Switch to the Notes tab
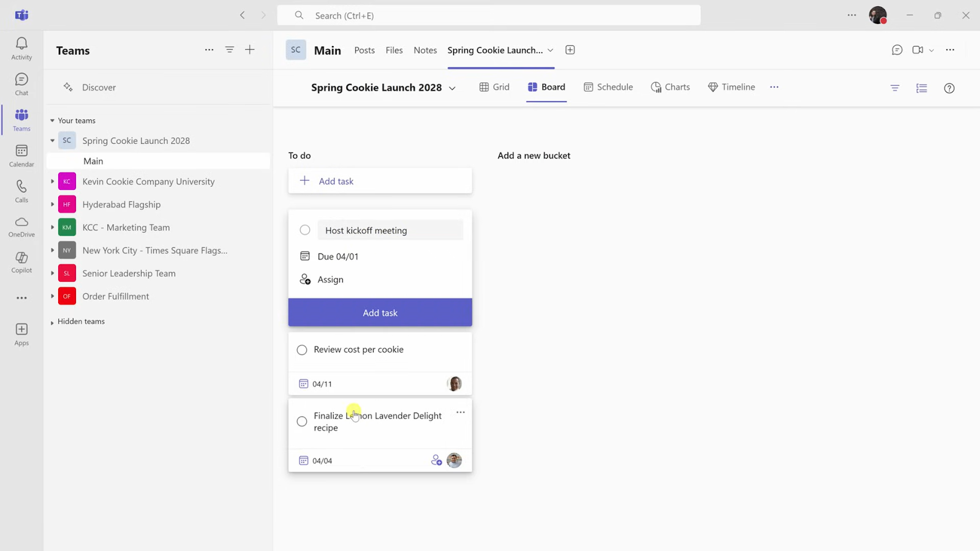Viewport: 980px width, 551px height. tap(425, 50)
